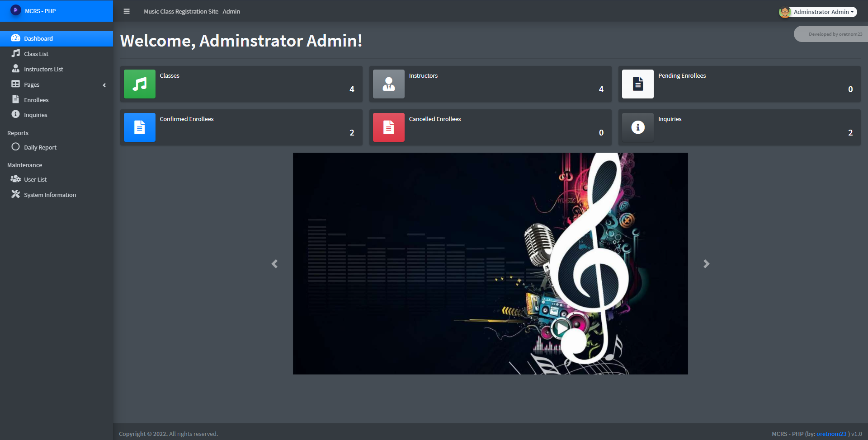This screenshot has width=868, height=440.
Task: Click the Inquiries tile label
Action: 670,119
